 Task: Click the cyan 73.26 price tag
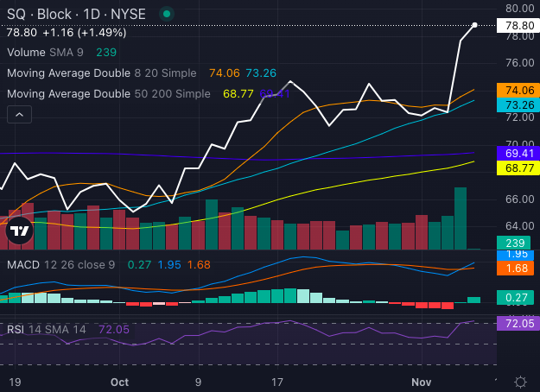point(517,104)
